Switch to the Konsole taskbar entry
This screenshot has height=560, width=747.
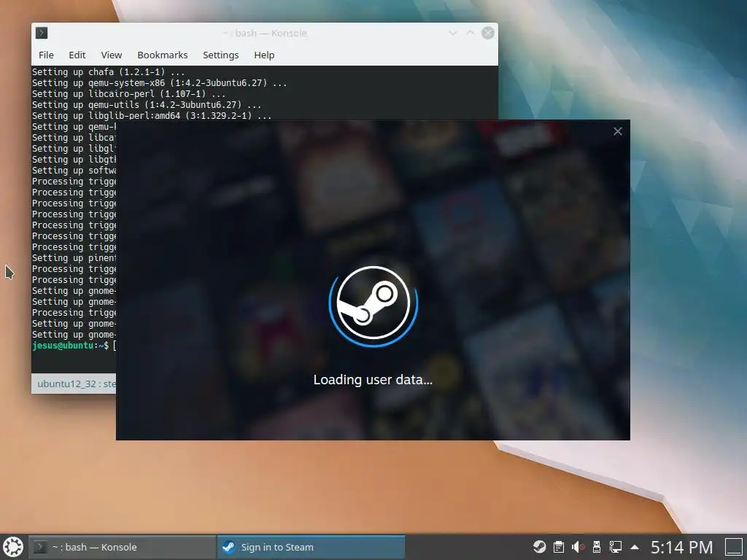(122, 547)
